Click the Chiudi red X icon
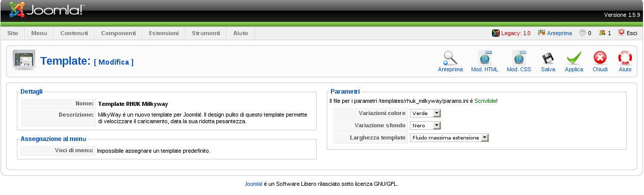This screenshot has height=195, width=644. tap(600, 58)
